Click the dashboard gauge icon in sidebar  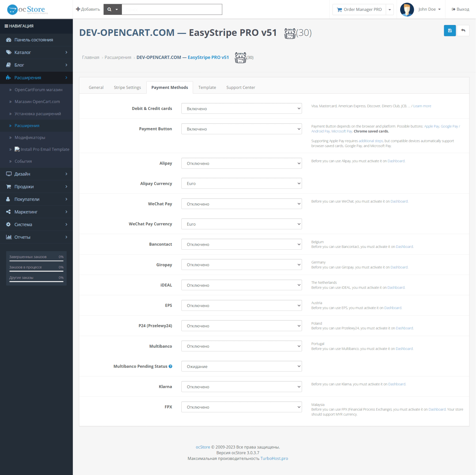(9, 40)
